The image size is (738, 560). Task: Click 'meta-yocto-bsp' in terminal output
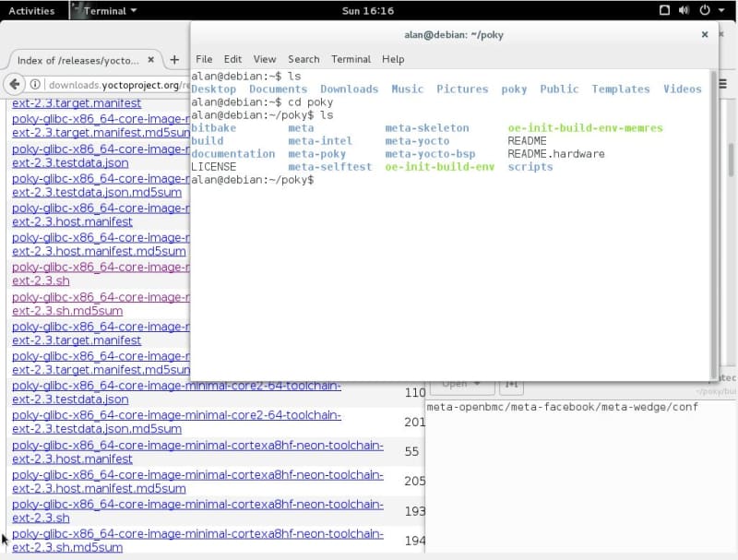pos(430,154)
